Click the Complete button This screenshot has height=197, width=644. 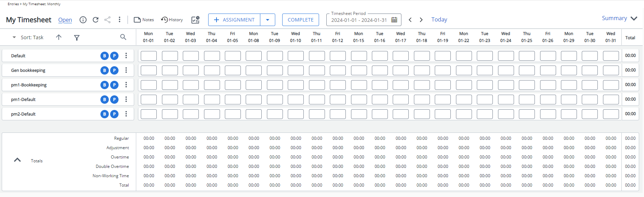[301, 20]
